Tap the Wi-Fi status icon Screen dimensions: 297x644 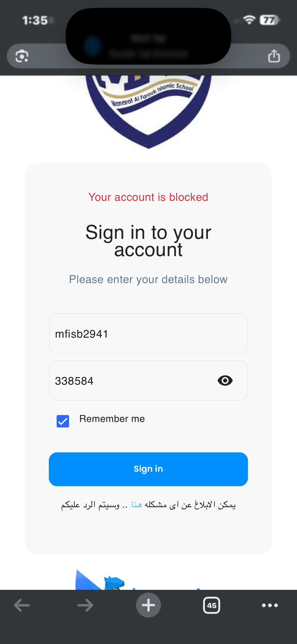coord(249,20)
